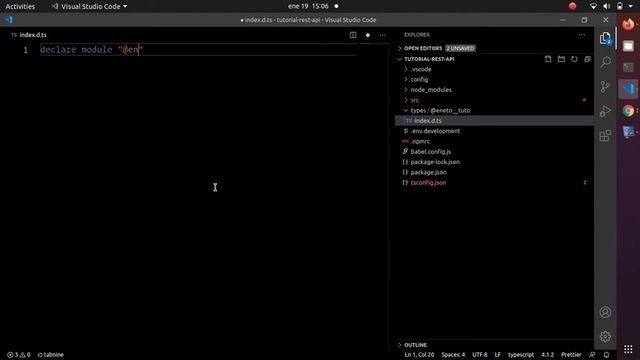640x360 pixels.
Task: Collapse the types / @eneto__tuto folder
Action: click(x=440, y=111)
